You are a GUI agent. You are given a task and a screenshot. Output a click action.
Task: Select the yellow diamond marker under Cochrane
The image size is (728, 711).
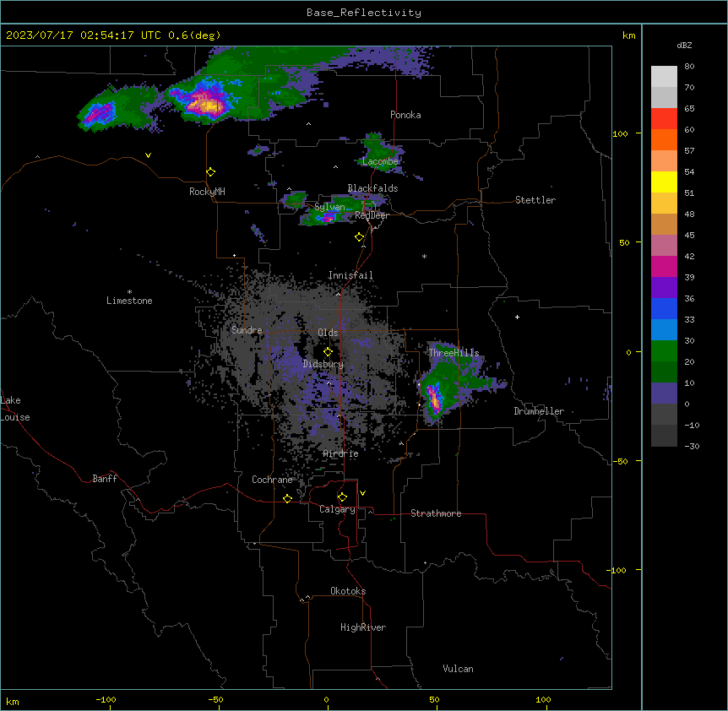point(287,498)
